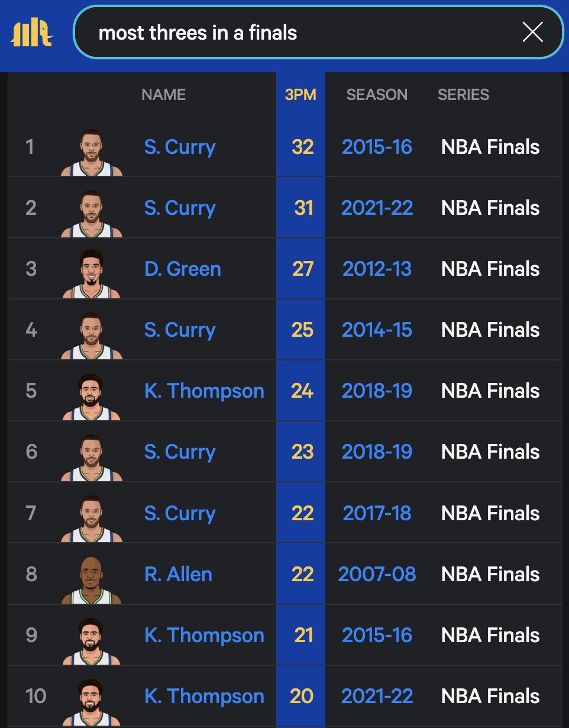The image size is (569, 728).
Task: Open the R. Allen player link
Action: tap(178, 574)
